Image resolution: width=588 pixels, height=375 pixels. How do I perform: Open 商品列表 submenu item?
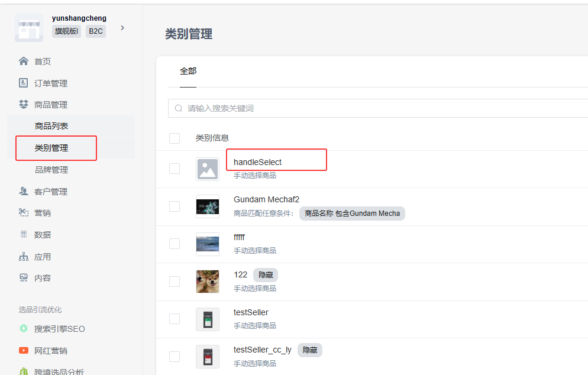click(51, 126)
